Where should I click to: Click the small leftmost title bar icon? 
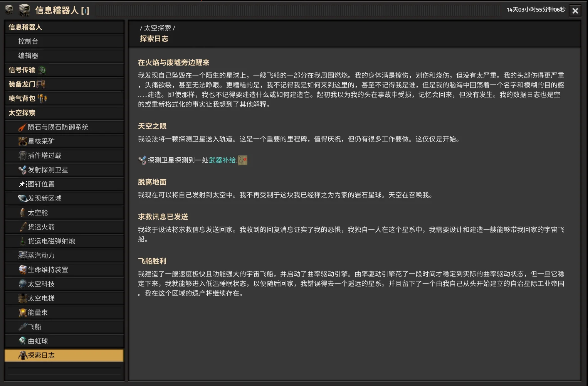pos(9,9)
